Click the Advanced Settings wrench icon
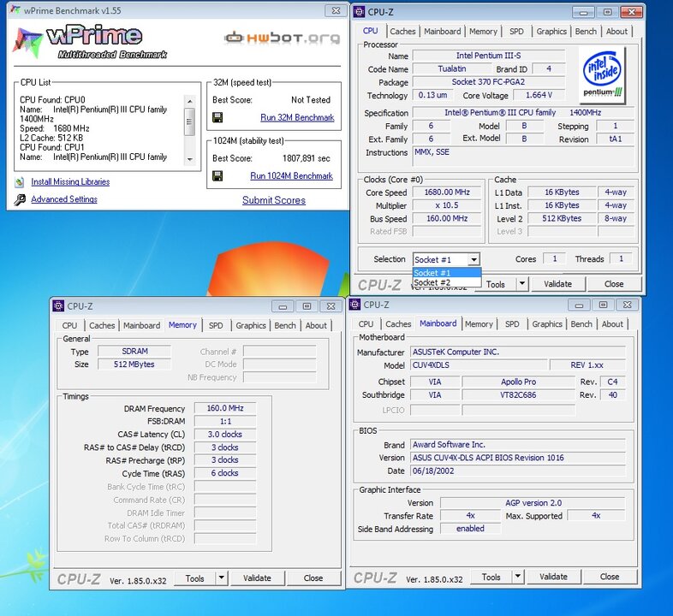This screenshot has height=616, width=673. (x=20, y=199)
